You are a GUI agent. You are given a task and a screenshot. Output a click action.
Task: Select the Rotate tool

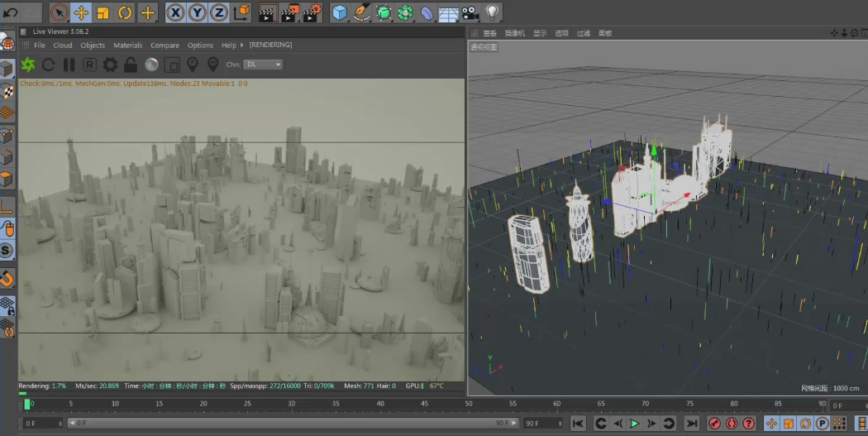click(x=126, y=12)
